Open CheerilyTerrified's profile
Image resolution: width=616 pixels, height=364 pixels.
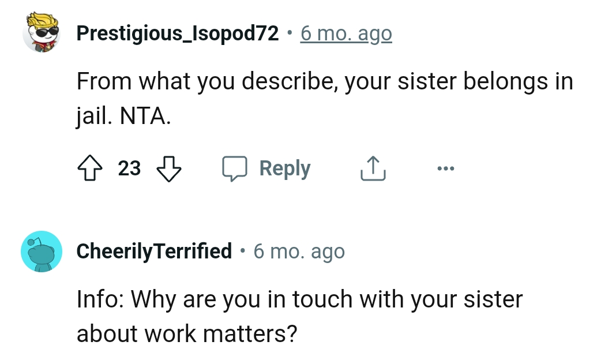pyautogui.click(x=154, y=251)
